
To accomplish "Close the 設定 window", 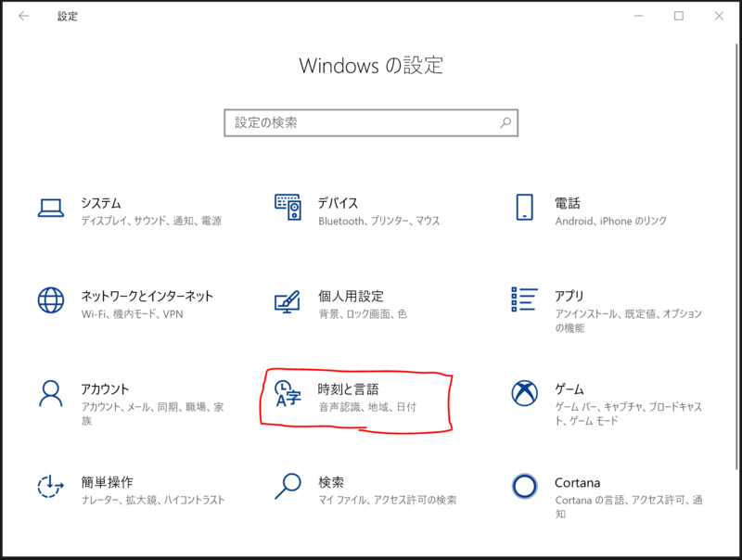I will coord(719,16).
